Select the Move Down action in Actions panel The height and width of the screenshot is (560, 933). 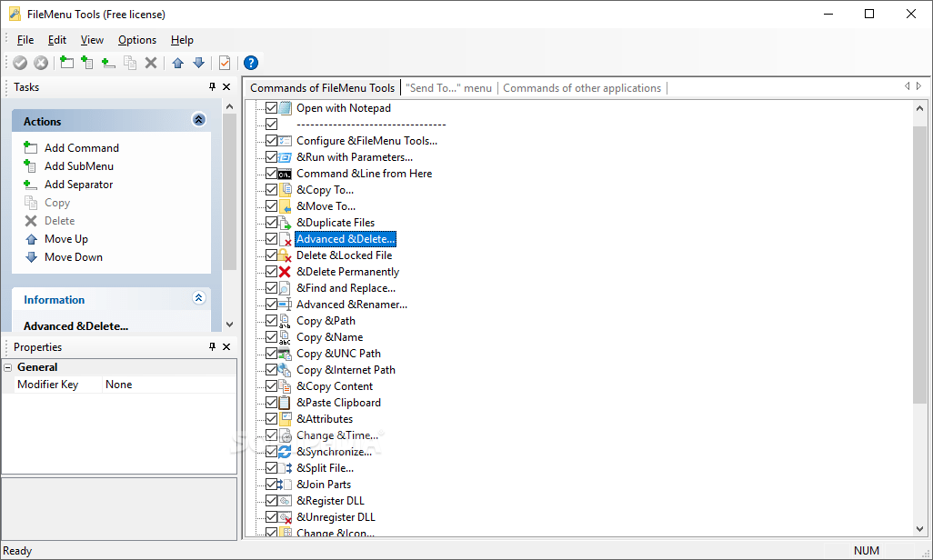click(x=75, y=256)
